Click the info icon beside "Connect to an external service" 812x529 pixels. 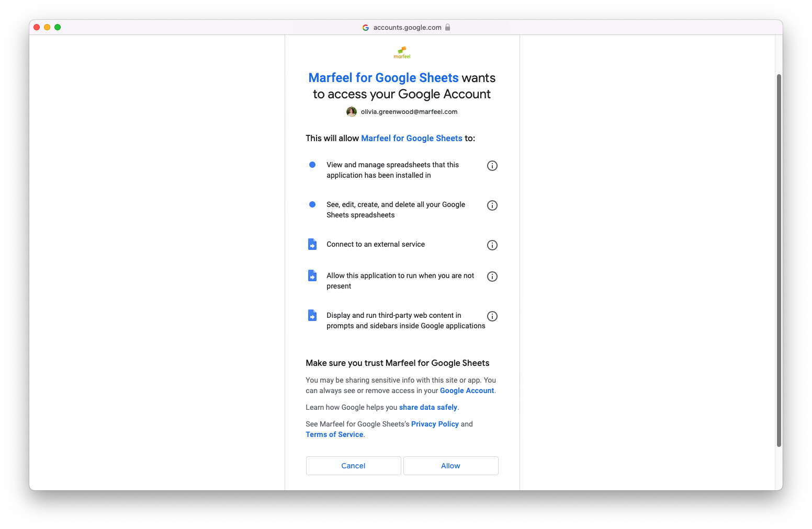click(x=492, y=245)
